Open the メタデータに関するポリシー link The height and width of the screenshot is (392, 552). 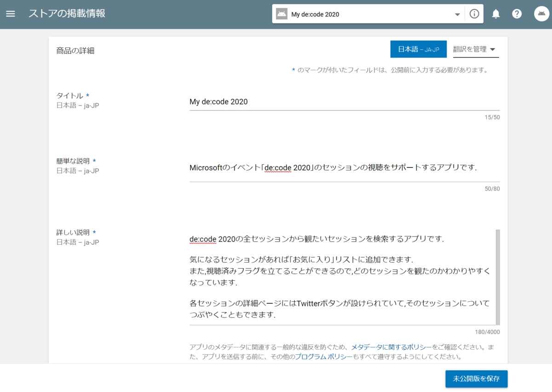pos(391,347)
